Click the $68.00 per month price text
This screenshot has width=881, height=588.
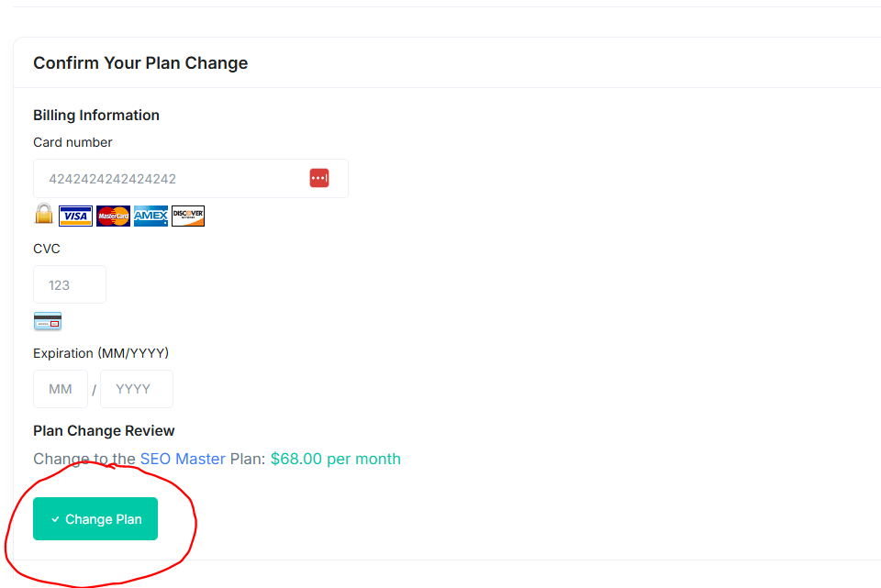335,459
